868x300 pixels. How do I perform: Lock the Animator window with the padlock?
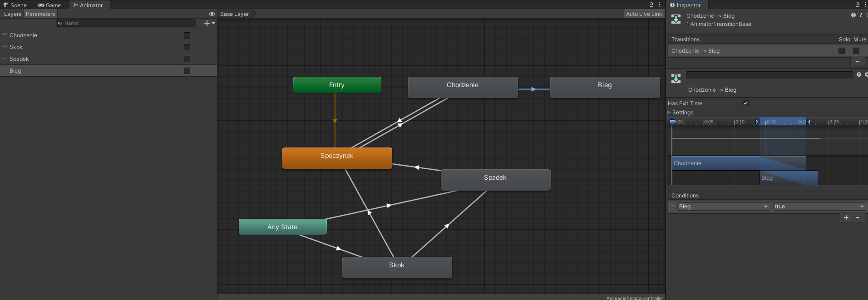pos(651,5)
